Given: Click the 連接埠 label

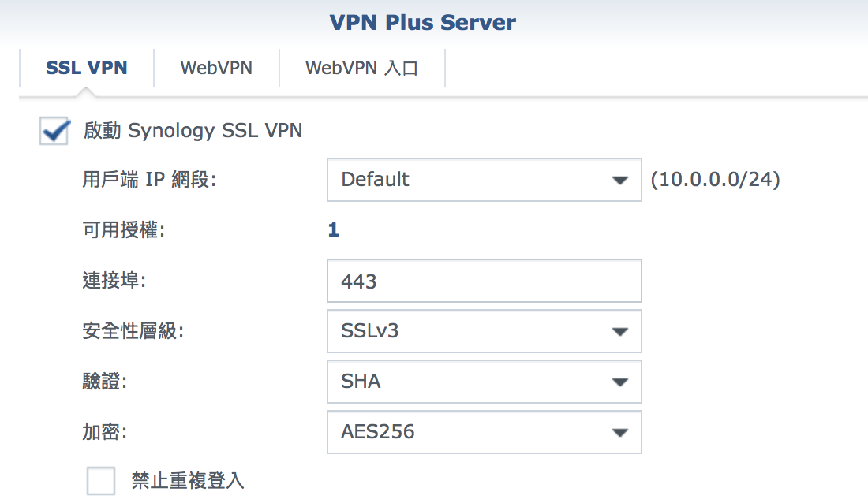Looking at the screenshot, I should 115,281.
